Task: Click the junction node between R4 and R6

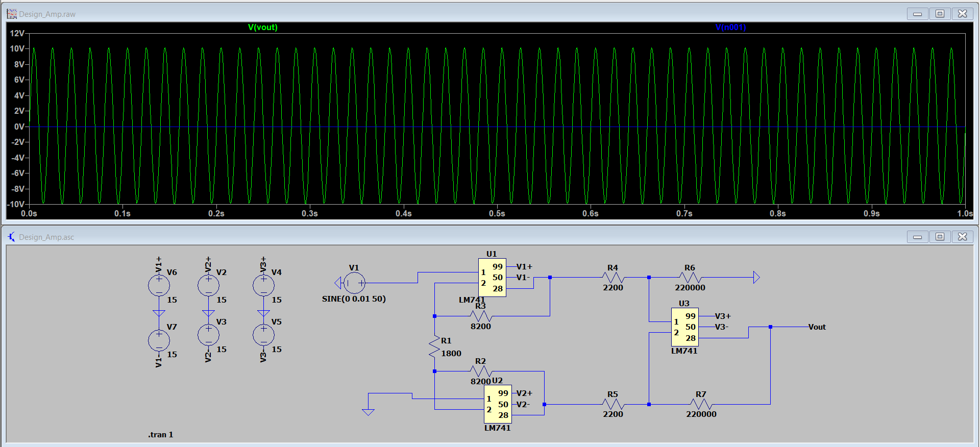Action: [649, 278]
